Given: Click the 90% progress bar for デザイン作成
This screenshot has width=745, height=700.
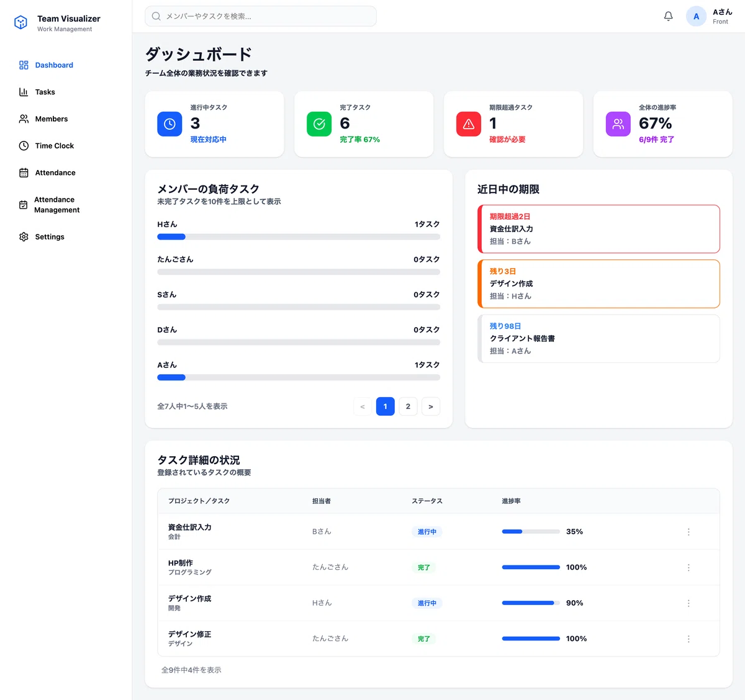Looking at the screenshot, I should pos(531,603).
